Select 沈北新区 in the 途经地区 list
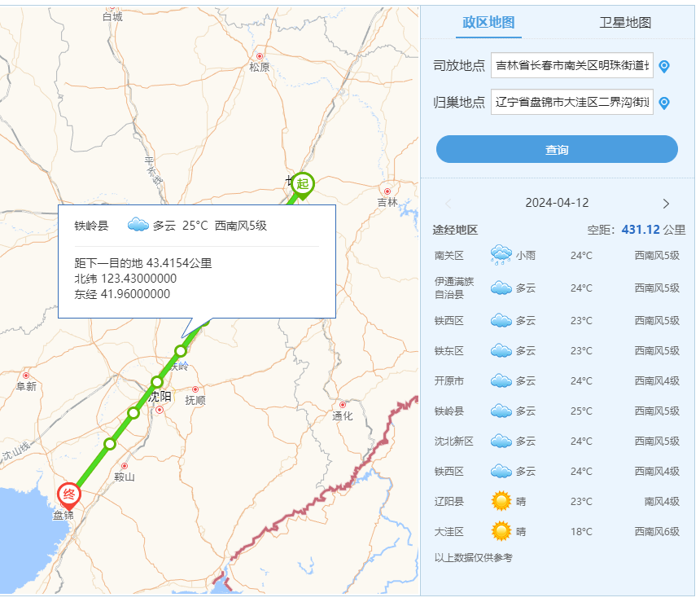Viewport: 700px width, 602px height. click(x=453, y=442)
